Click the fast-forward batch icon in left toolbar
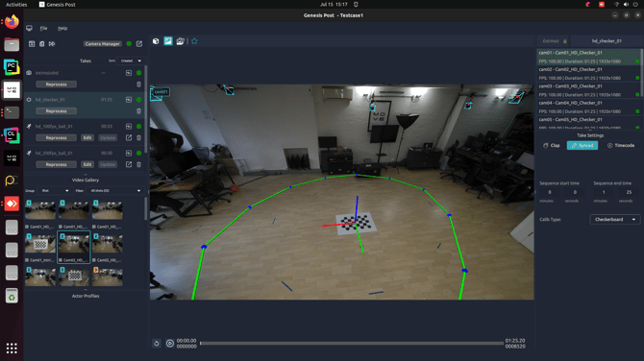This screenshot has height=361, width=644. click(52, 43)
